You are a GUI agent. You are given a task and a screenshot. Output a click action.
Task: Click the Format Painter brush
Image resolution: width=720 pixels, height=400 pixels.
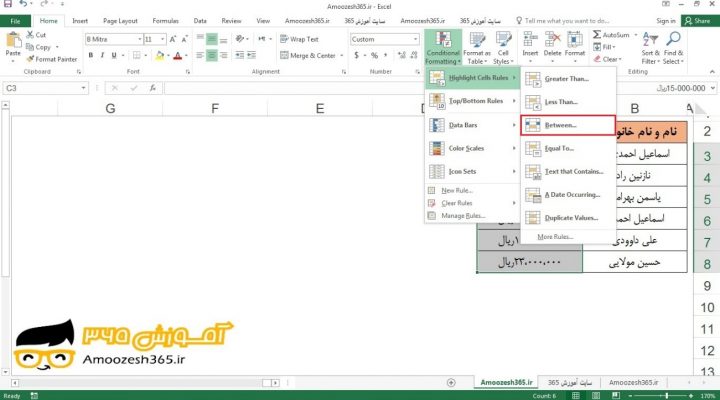coord(30,59)
